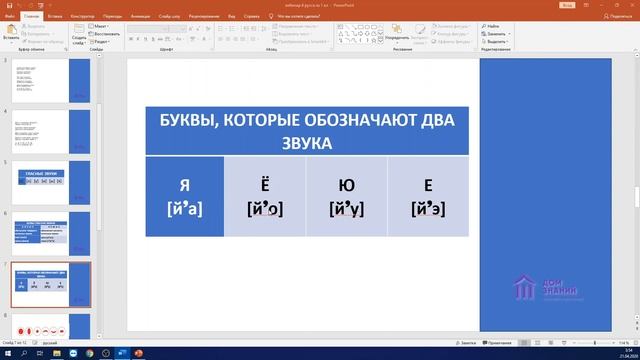Screen dimensions: 640x360
Task: Click the Notes (Заметки) status bar button
Action: 466,343
